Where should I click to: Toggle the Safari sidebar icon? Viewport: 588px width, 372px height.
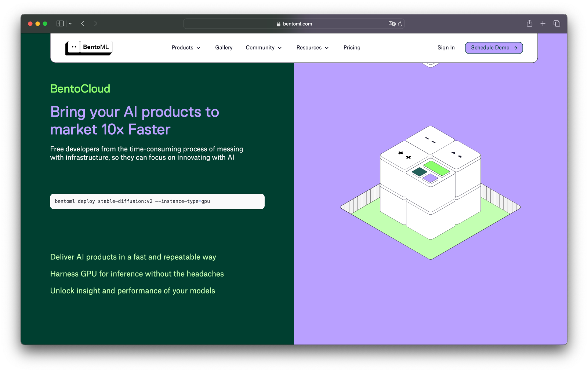coord(60,23)
